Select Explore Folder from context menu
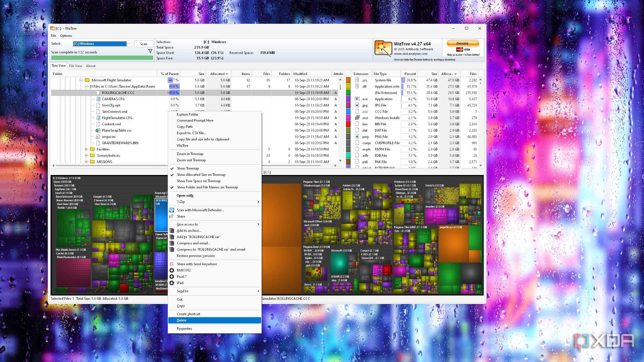Image resolution: width=644 pixels, height=362 pixels. point(215,114)
